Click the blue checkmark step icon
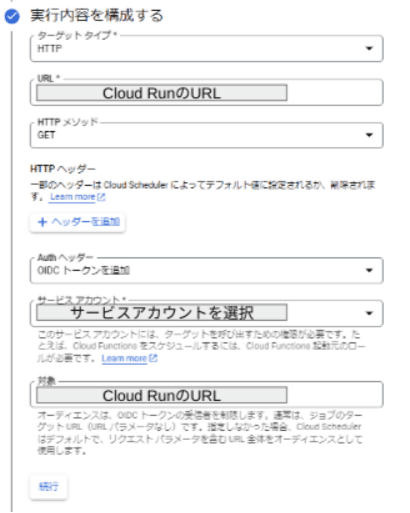 (x=12, y=16)
